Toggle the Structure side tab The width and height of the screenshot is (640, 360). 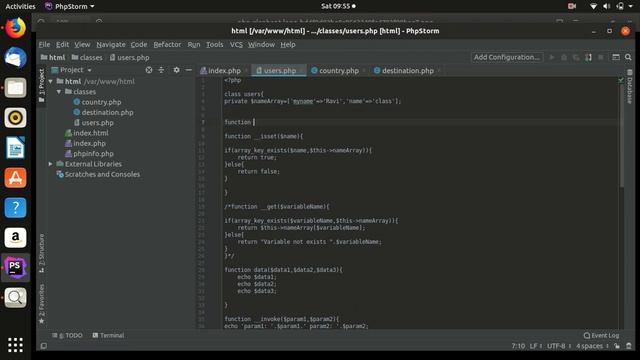pyautogui.click(x=42, y=253)
